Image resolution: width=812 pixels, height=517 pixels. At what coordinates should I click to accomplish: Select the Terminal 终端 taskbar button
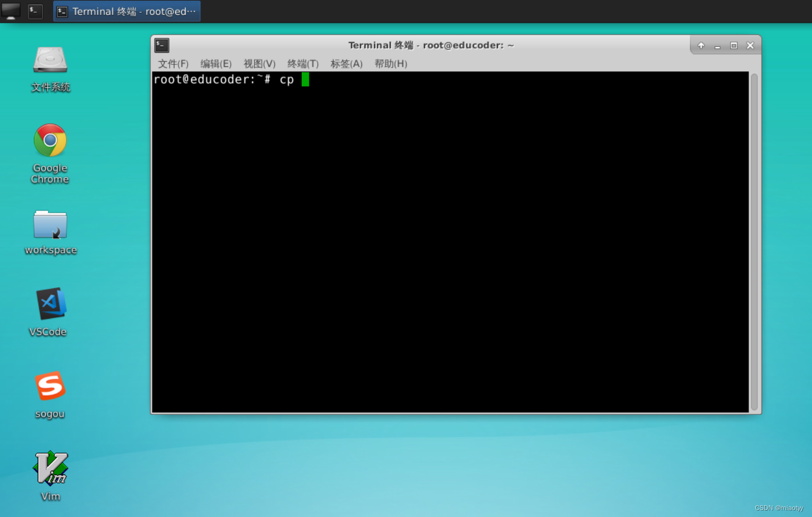tap(127, 11)
